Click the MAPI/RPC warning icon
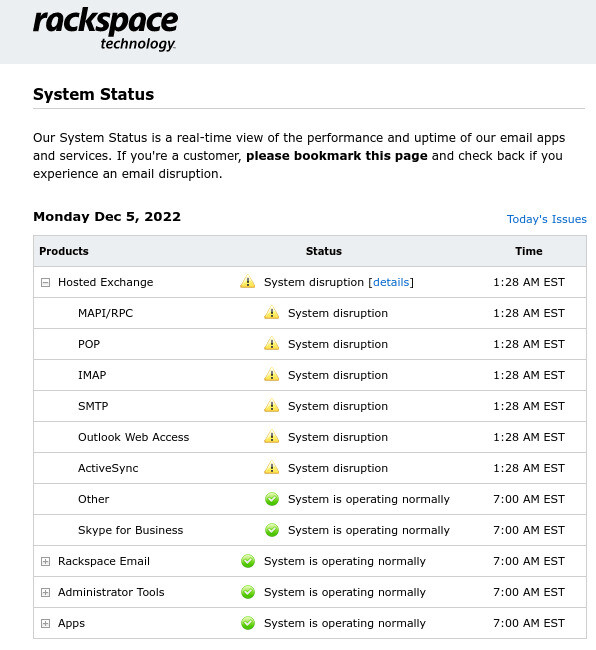 tap(271, 313)
